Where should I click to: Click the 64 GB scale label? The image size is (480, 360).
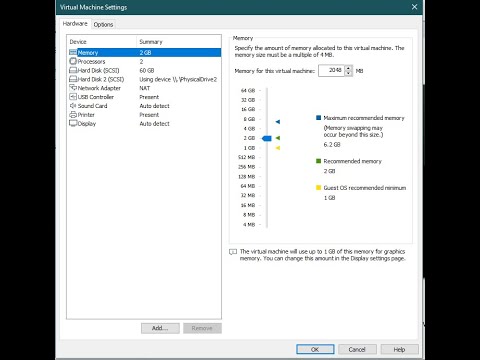(x=248, y=90)
